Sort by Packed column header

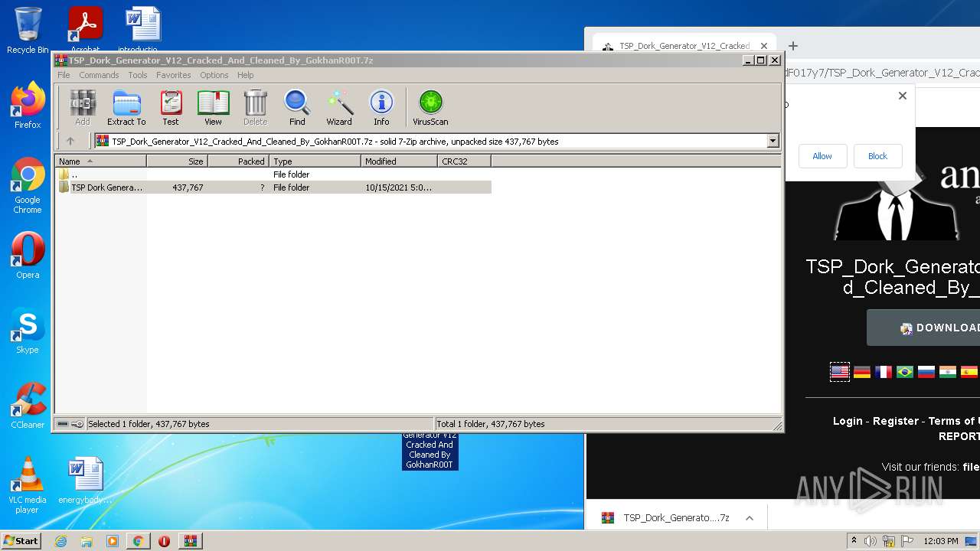coord(238,161)
